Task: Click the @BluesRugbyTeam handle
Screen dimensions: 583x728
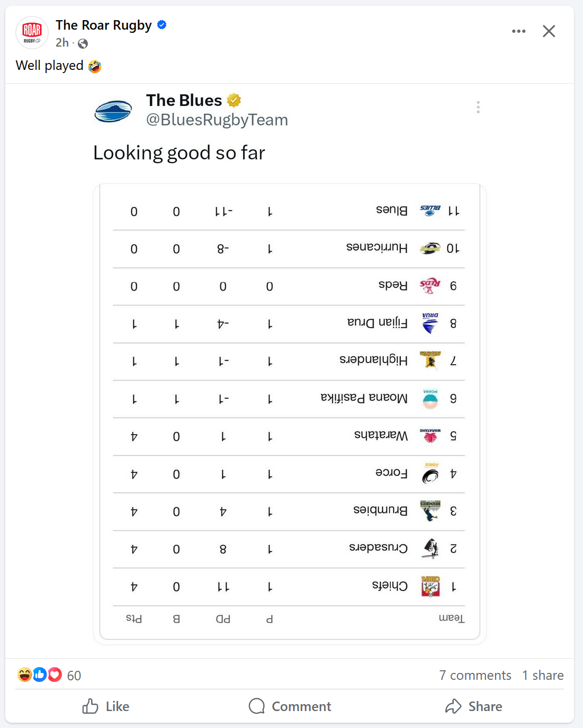Action: point(217,120)
